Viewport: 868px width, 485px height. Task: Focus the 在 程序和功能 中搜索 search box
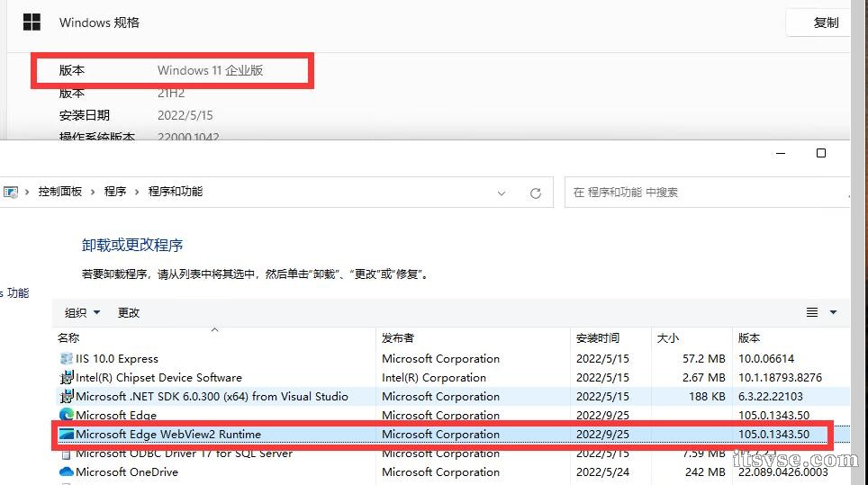[x=707, y=193]
